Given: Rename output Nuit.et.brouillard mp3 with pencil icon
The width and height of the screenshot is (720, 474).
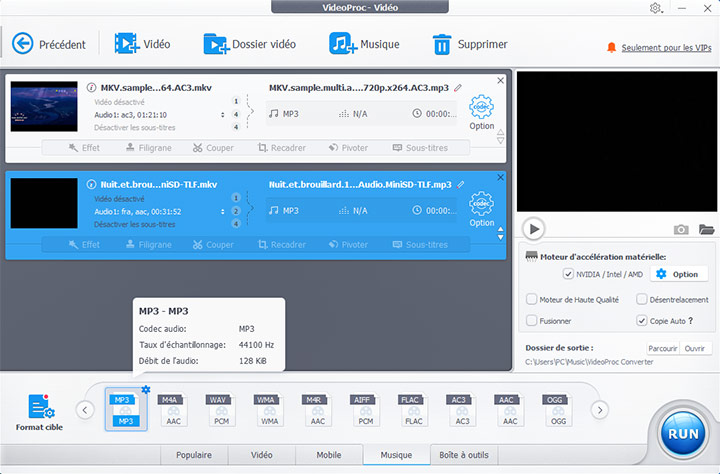Looking at the screenshot, I should click(461, 185).
